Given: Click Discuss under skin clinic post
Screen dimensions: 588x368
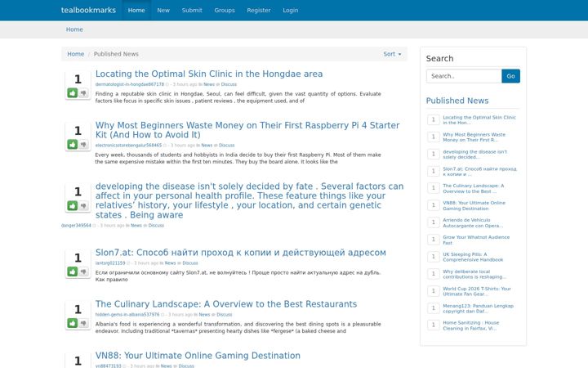Looking at the screenshot, I should tap(229, 84).
